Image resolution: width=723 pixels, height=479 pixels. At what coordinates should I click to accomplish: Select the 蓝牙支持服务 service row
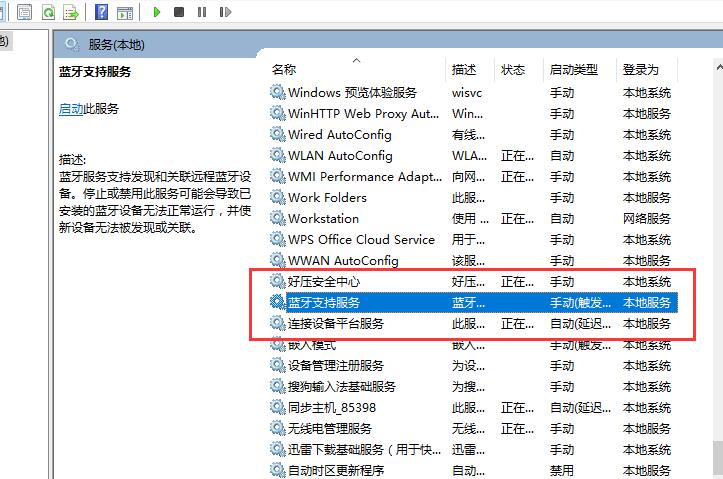point(324,303)
